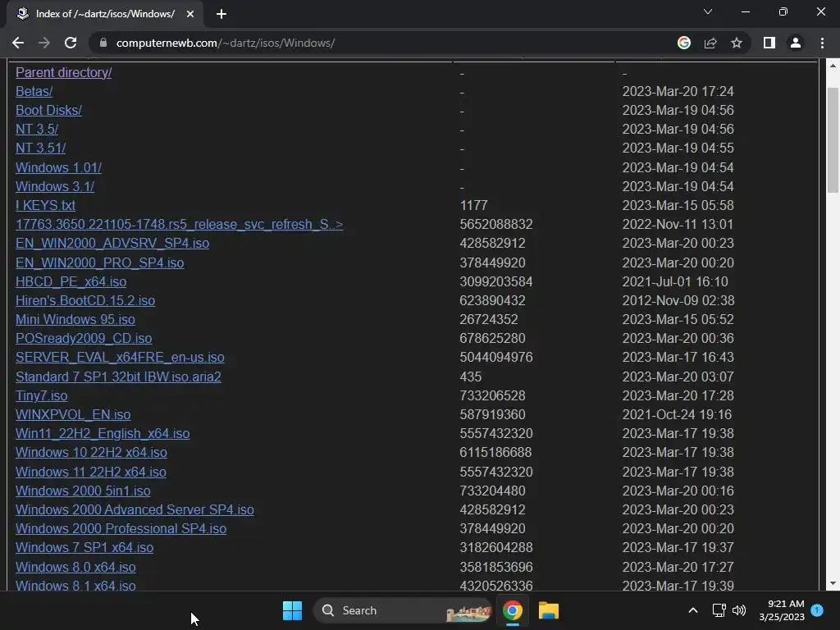This screenshot has height=630, width=840.
Task: Download Windows 8.0 x64.iso
Action: 76,567
